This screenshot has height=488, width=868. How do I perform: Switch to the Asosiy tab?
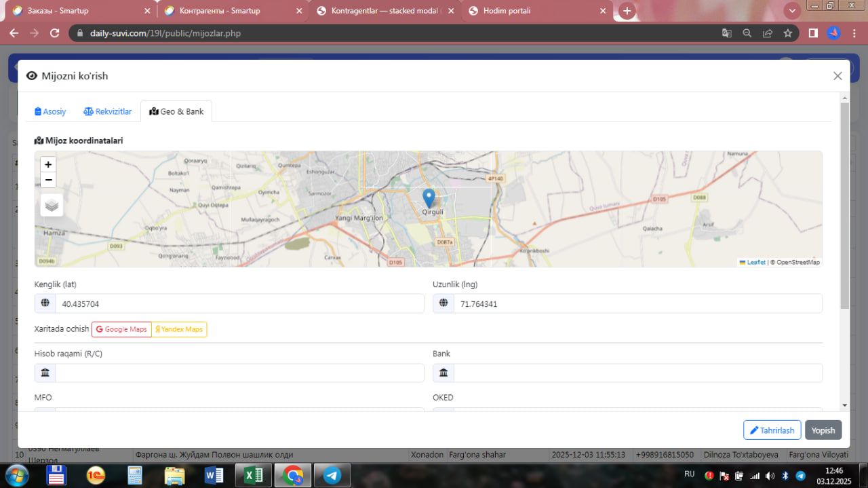(x=50, y=111)
